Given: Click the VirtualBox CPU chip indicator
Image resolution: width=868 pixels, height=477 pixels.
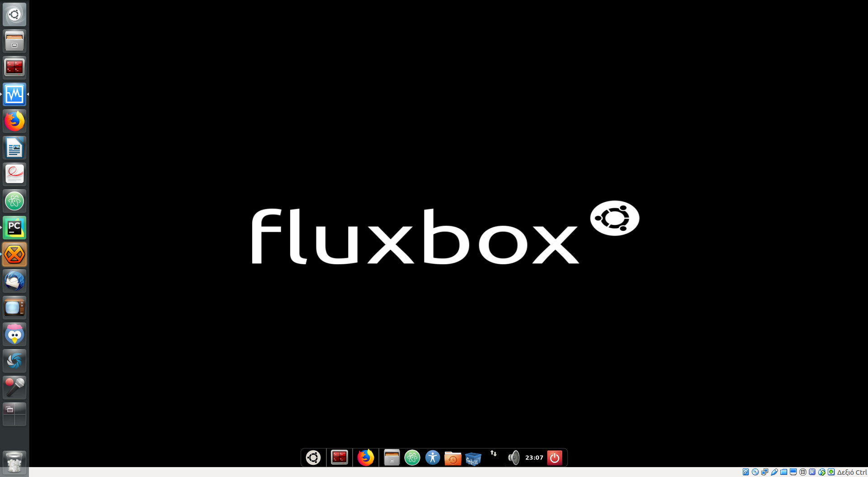Looking at the screenshot, I should click(812, 472).
